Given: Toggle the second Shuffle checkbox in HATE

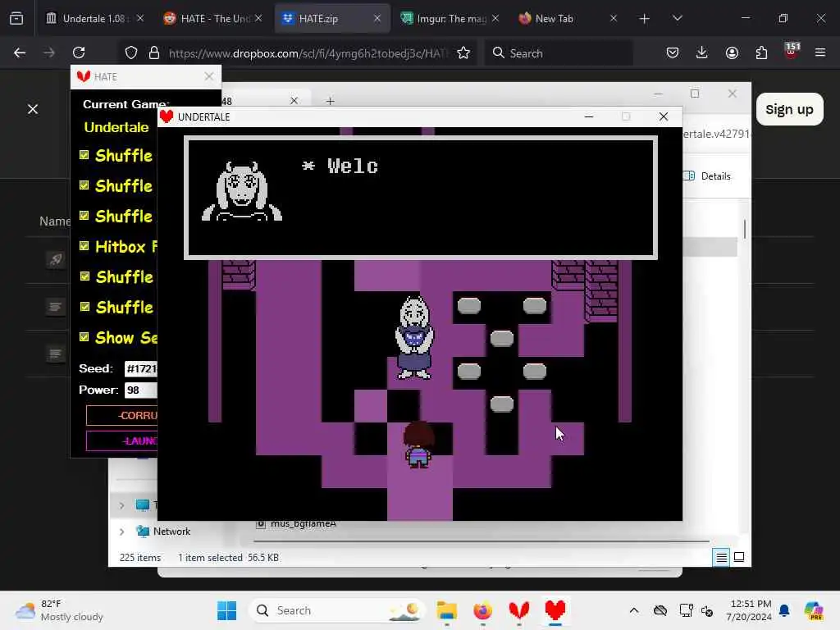Looking at the screenshot, I should click(x=84, y=185).
